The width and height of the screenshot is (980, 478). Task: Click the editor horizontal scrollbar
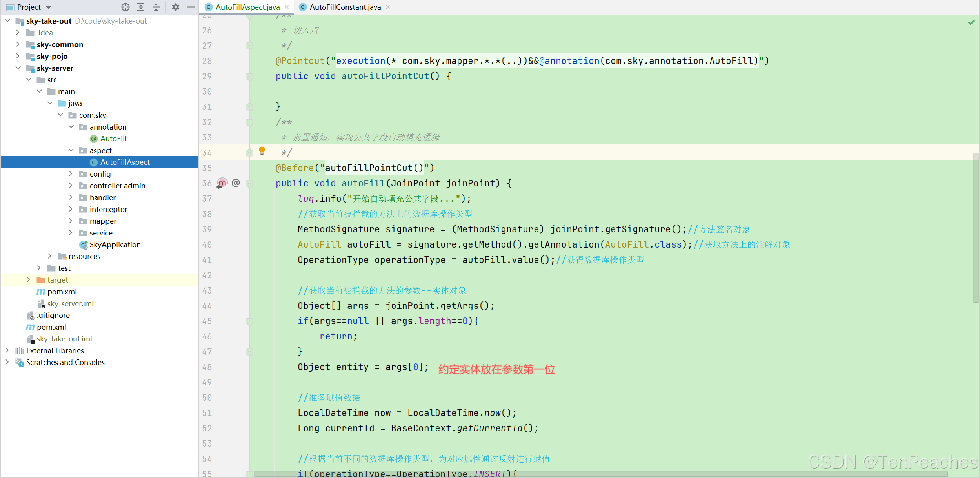point(600,474)
